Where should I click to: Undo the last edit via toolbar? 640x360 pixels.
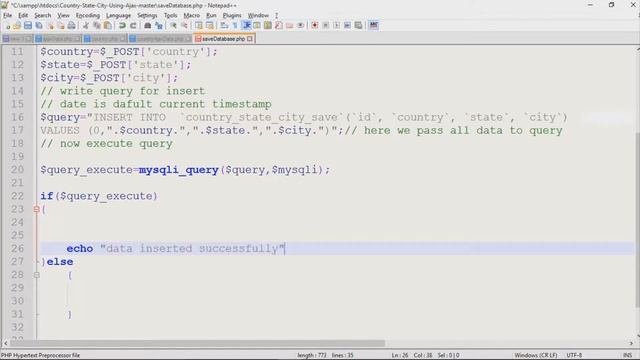(122, 25)
